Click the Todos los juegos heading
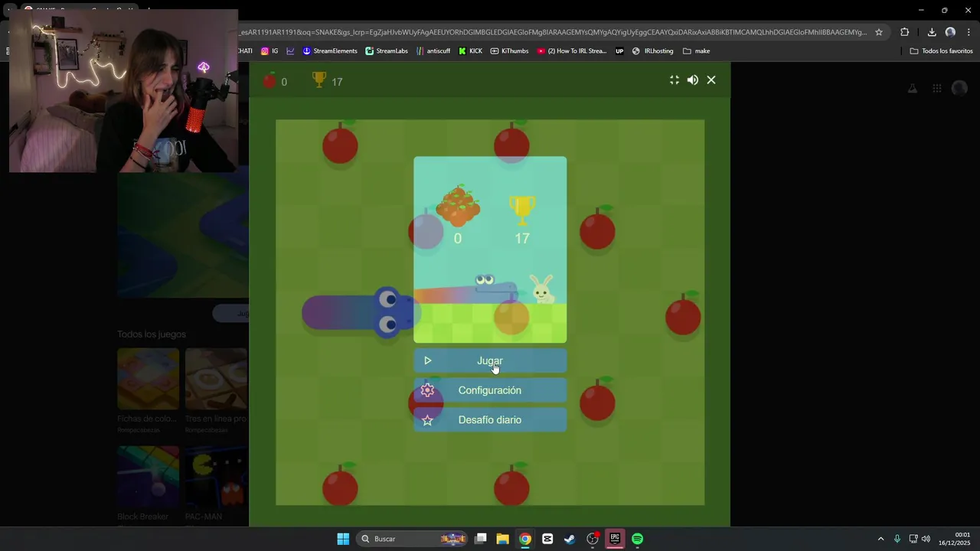Image resolution: width=980 pixels, height=551 pixels. [x=152, y=334]
